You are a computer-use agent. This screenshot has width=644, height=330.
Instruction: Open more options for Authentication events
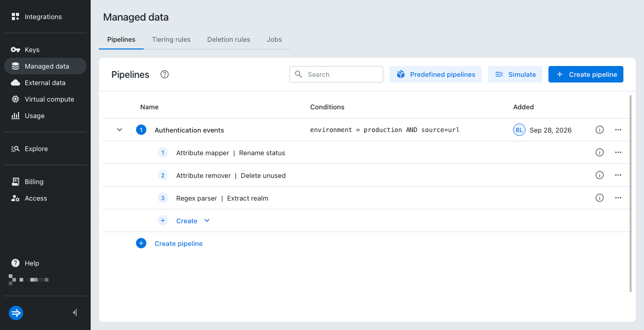(x=618, y=130)
